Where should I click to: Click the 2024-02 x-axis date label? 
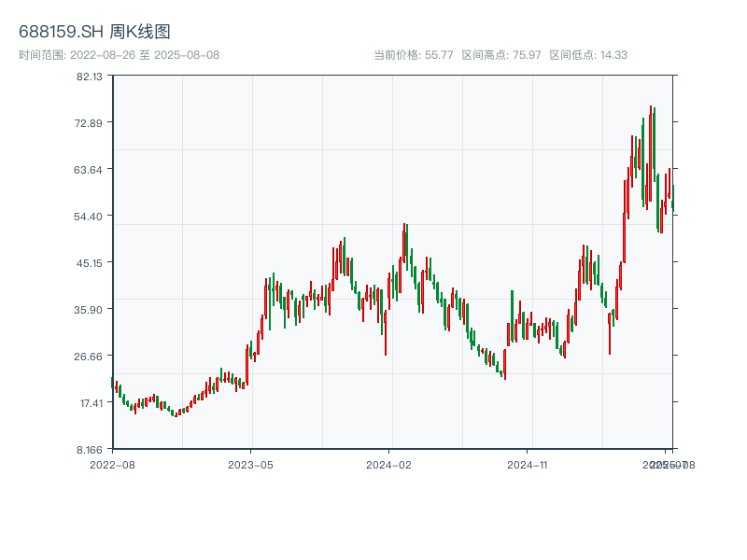pos(389,464)
